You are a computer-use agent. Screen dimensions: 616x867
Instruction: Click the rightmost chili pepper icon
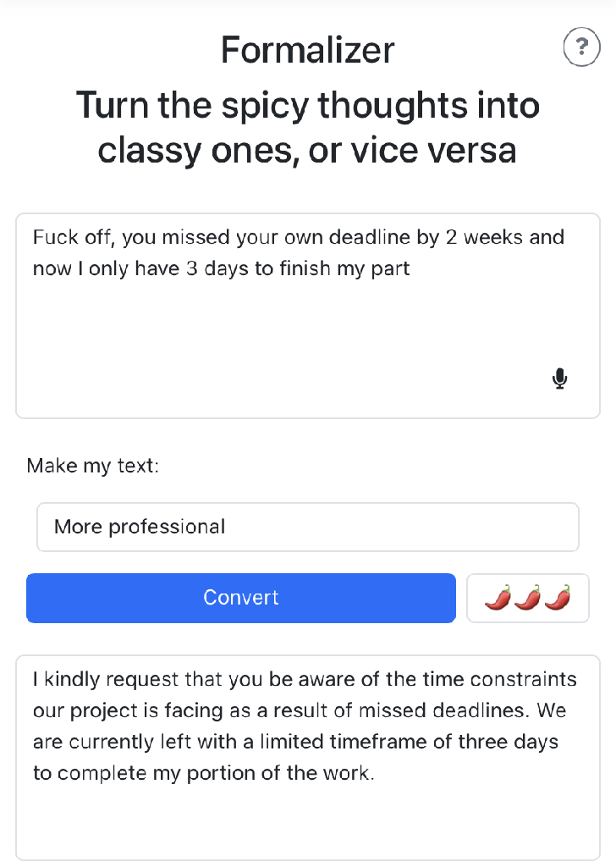pyautogui.click(x=558, y=598)
